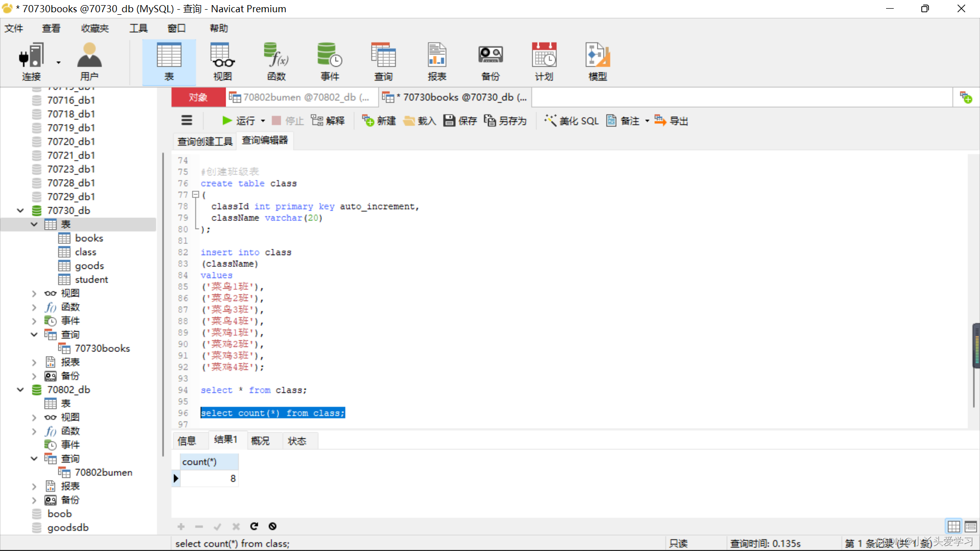The height and width of the screenshot is (551, 980).
Task: Open the 计划 schedule toolbar icon
Action: tap(544, 62)
